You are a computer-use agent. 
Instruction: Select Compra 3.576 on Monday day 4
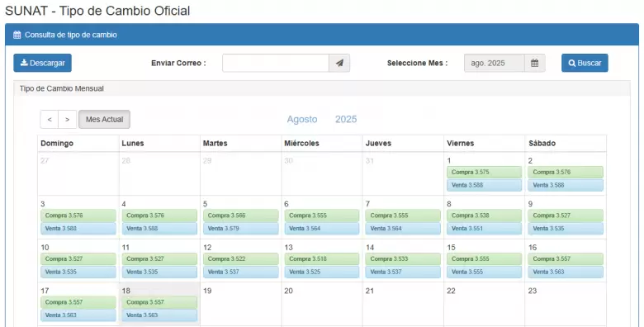[x=159, y=216]
